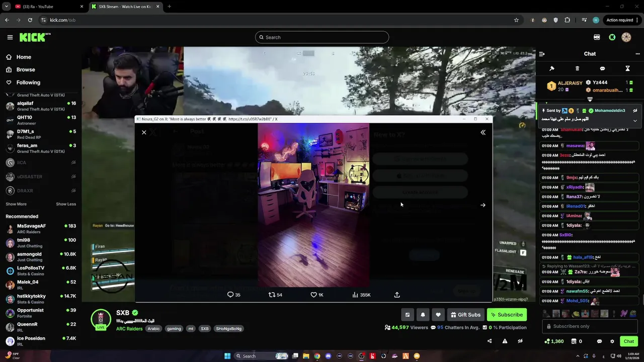Image resolution: width=644 pixels, height=362 pixels.
Task: Open QHT10 channel in sidebar
Action: pyautogui.click(x=41, y=120)
